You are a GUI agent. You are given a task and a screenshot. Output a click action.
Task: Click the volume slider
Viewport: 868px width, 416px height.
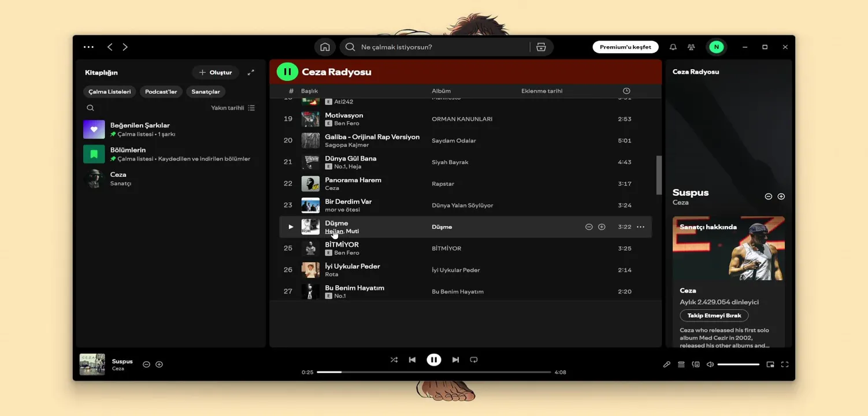[x=739, y=365]
